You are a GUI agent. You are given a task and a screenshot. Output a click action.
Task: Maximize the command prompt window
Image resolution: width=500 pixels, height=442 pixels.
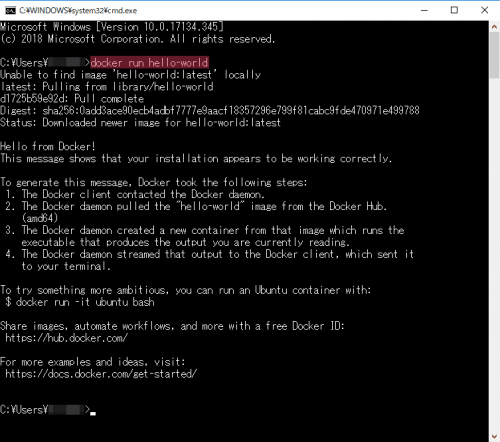point(454,10)
